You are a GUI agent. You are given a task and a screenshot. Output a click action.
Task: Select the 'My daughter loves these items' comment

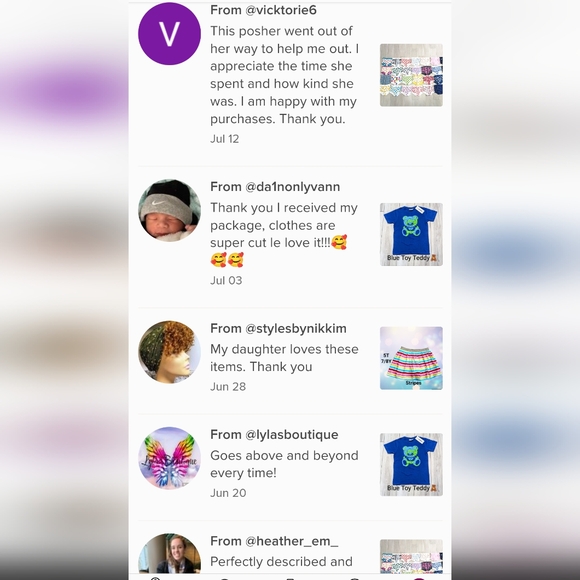tap(284, 358)
